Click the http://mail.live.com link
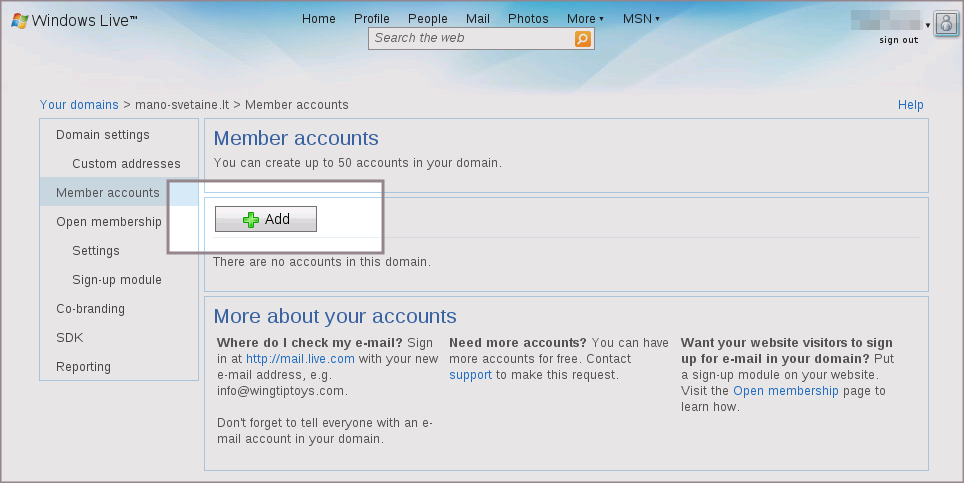964x483 pixels. tap(300, 359)
